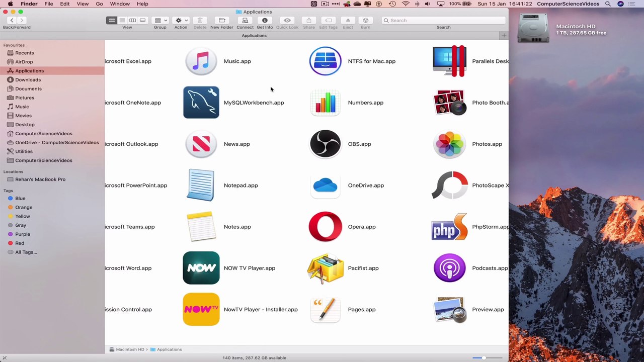644x362 pixels.
Task: Select the OBS.app icon
Action: 326,144
